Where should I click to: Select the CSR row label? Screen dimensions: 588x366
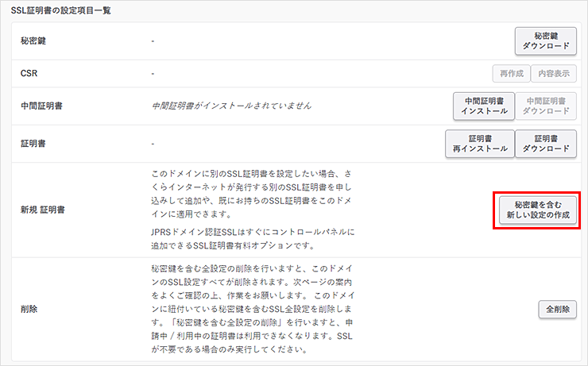tap(29, 73)
